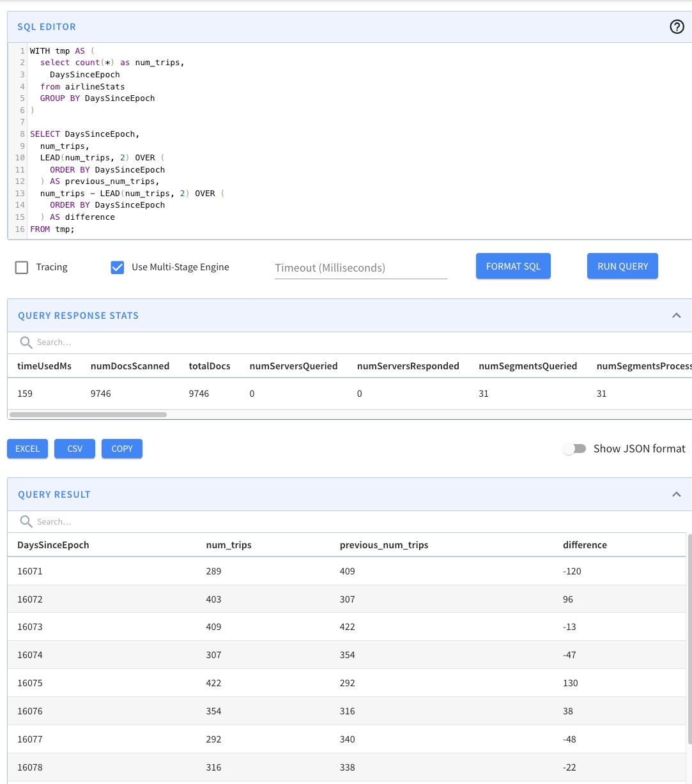Uncheck Use Multi-Stage Engine checkbox
Screen dimensions: 692x784
tap(118, 268)
